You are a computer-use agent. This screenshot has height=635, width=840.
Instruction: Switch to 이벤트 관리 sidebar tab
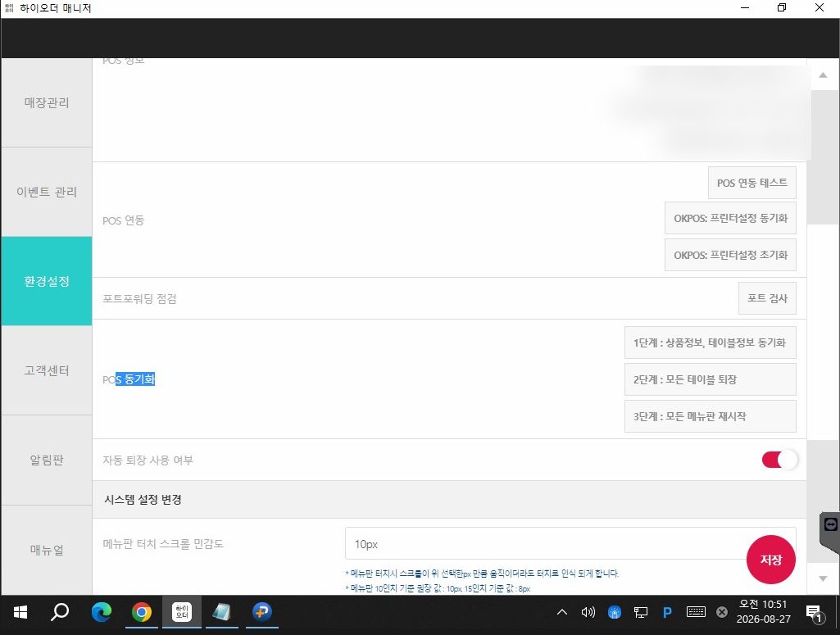[x=47, y=192]
